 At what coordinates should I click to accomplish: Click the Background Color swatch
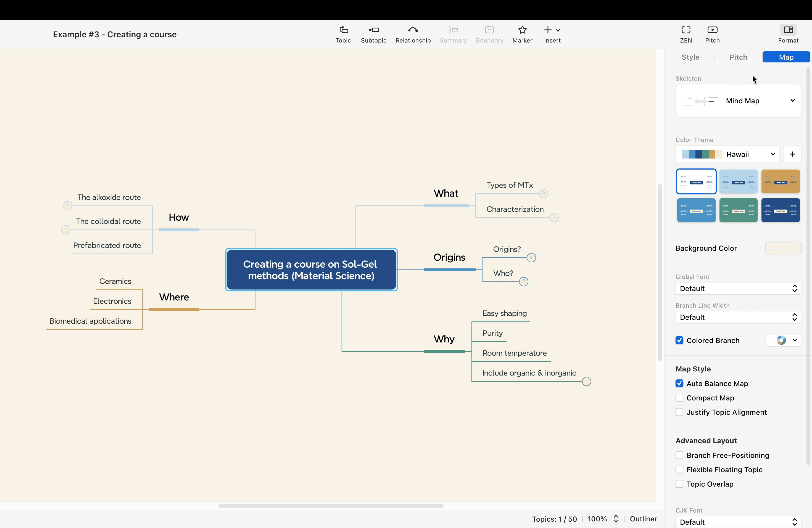pos(783,248)
